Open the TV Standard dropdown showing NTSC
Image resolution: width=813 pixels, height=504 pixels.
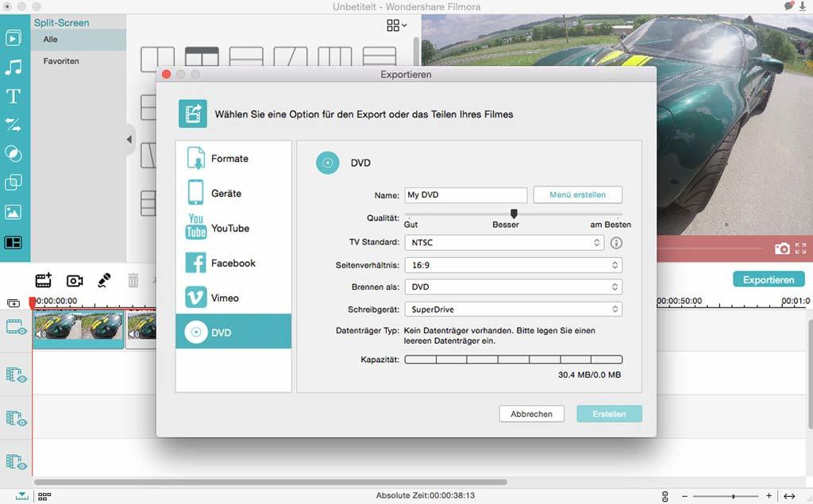click(x=504, y=243)
